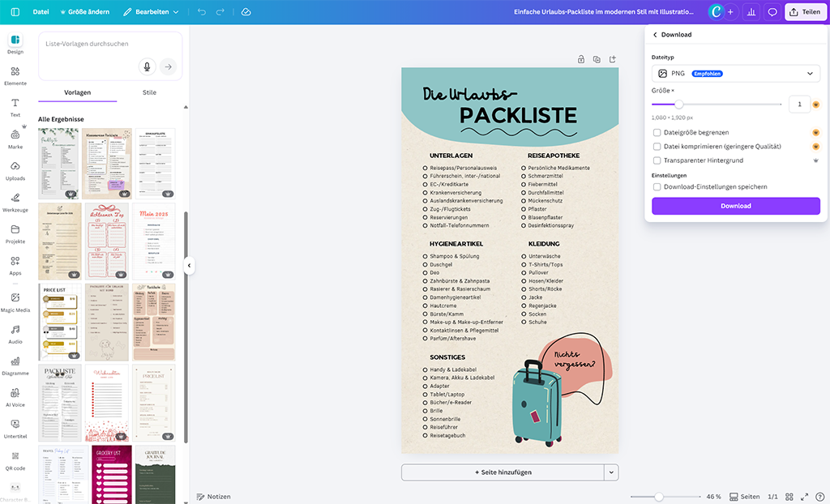Click Seite hinzufügen button
The width and height of the screenshot is (830, 504).
pos(503,472)
